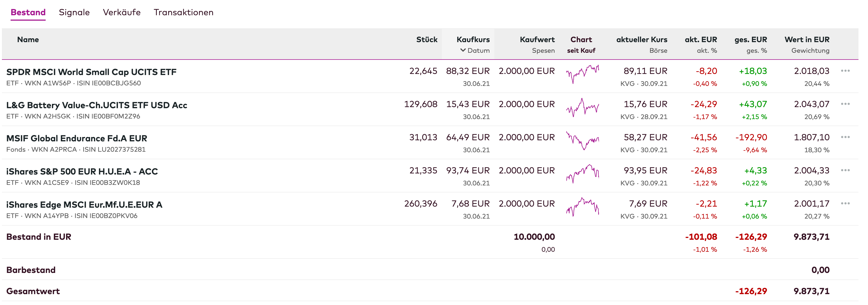This screenshot has width=868, height=305.
Task: Open the Transaktionen tab
Action: (x=183, y=13)
